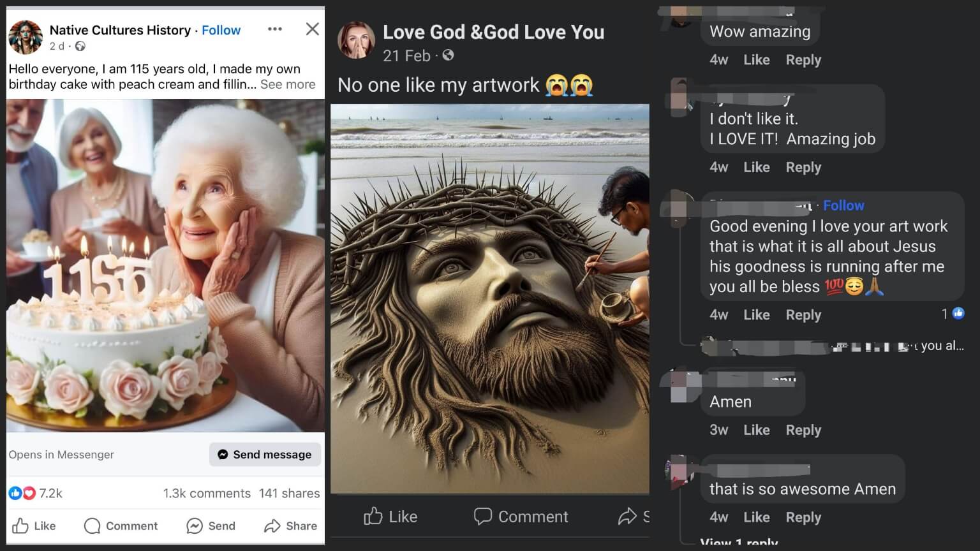Expand the truncated post text via See more
The height and width of the screenshot is (551, 980).
pos(288,84)
